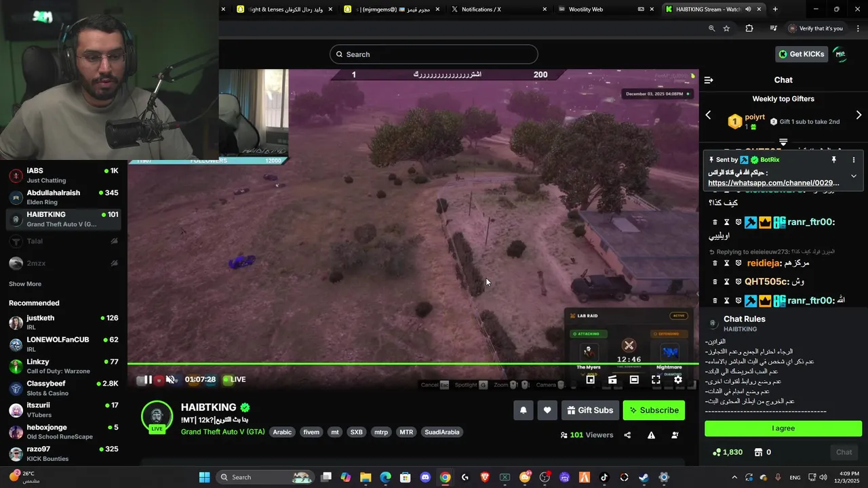Image resolution: width=868 pixels, height=488 pixels.
Task: Expand the pinned message chevron
Action: [x=854, y=176]
